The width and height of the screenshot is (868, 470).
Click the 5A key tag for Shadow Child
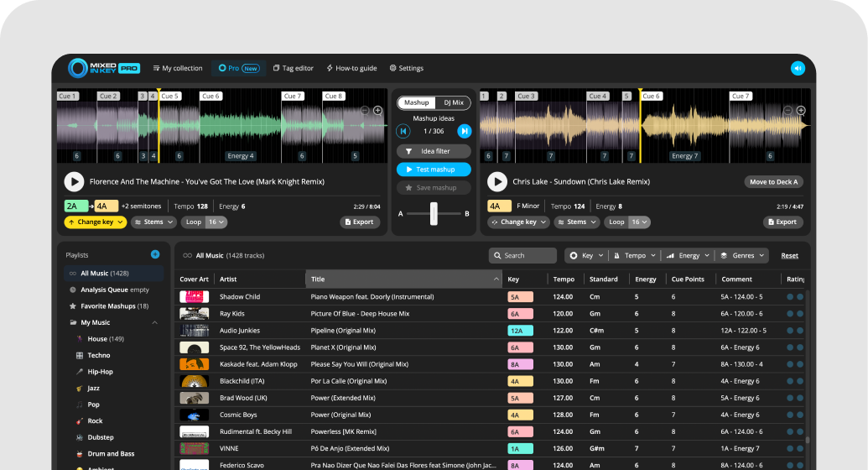[x=520, y=297]
